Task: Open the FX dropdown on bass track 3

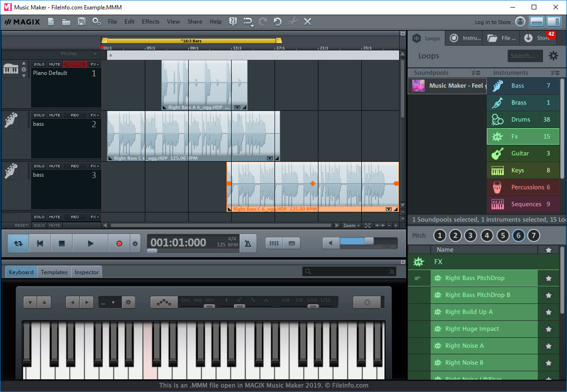Action: (x=94, y=166)
